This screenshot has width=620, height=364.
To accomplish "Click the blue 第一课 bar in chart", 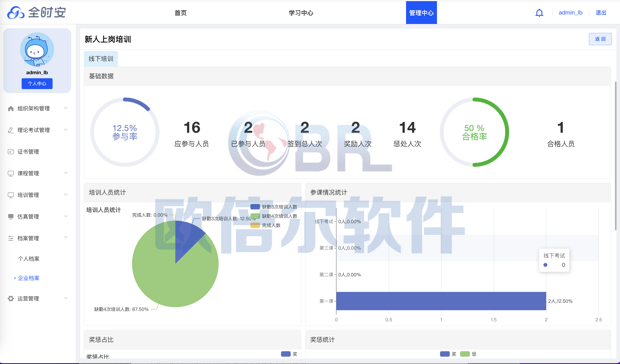I will [441, 301].
